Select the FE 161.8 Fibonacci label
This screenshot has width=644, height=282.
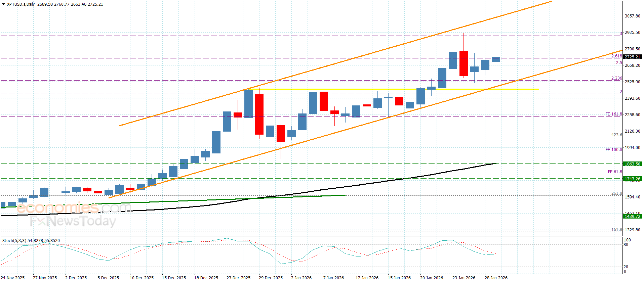613,114
